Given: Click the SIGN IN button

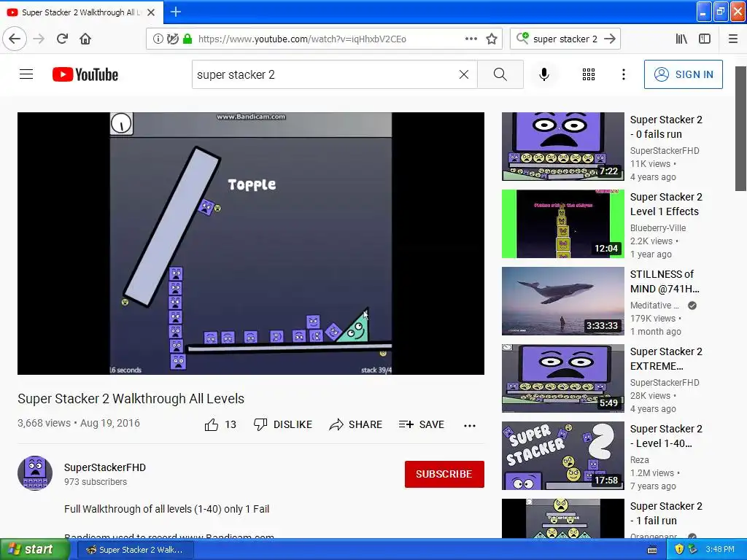Looking at the screenshot, I should pyautogui.click(x=683, y=74).
